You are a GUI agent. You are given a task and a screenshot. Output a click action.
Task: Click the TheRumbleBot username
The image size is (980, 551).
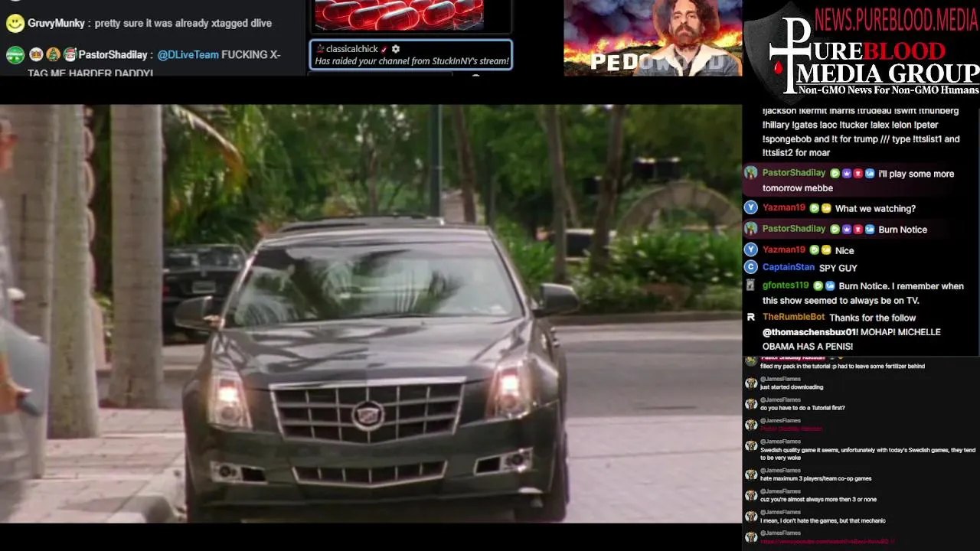(x=793, y=317)
